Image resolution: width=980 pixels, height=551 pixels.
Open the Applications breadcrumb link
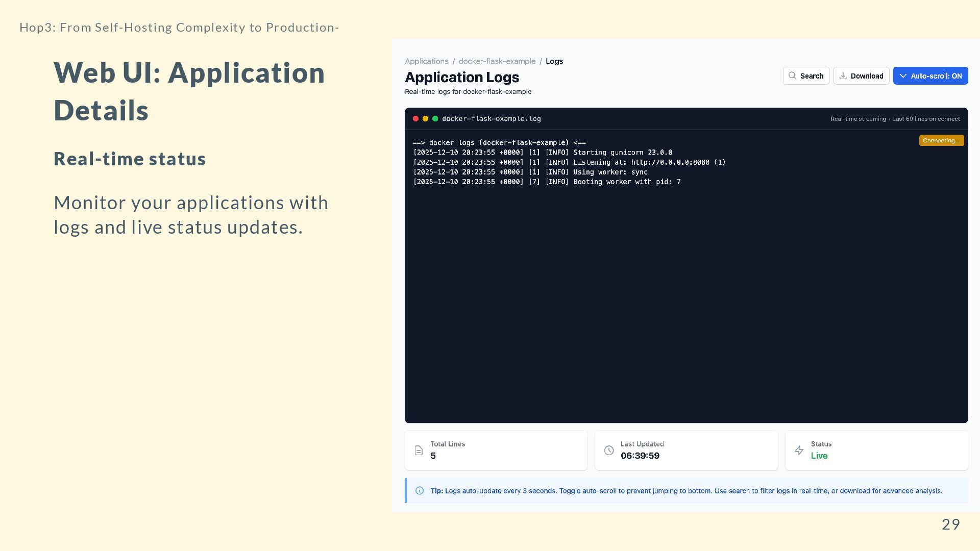[427, 61]
